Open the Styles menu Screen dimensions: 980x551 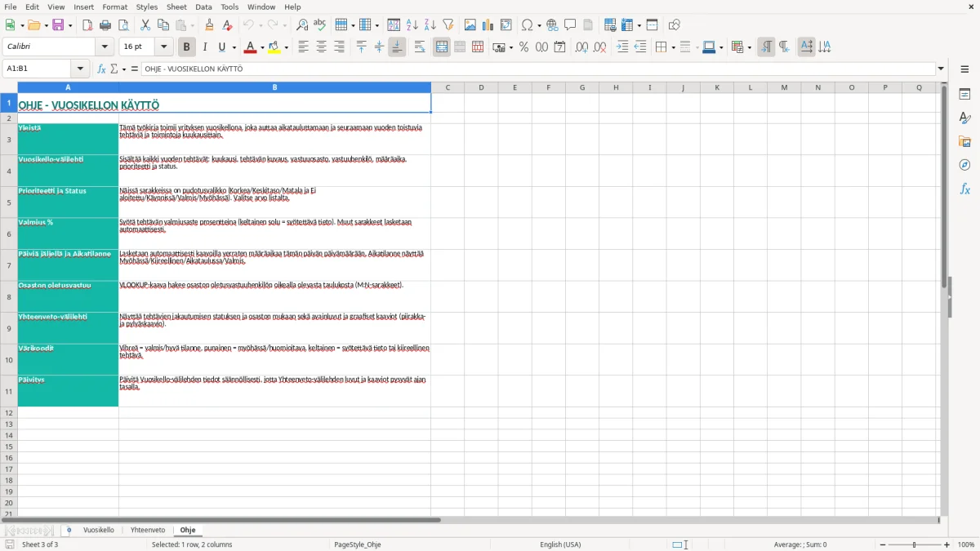pos(147,7)
